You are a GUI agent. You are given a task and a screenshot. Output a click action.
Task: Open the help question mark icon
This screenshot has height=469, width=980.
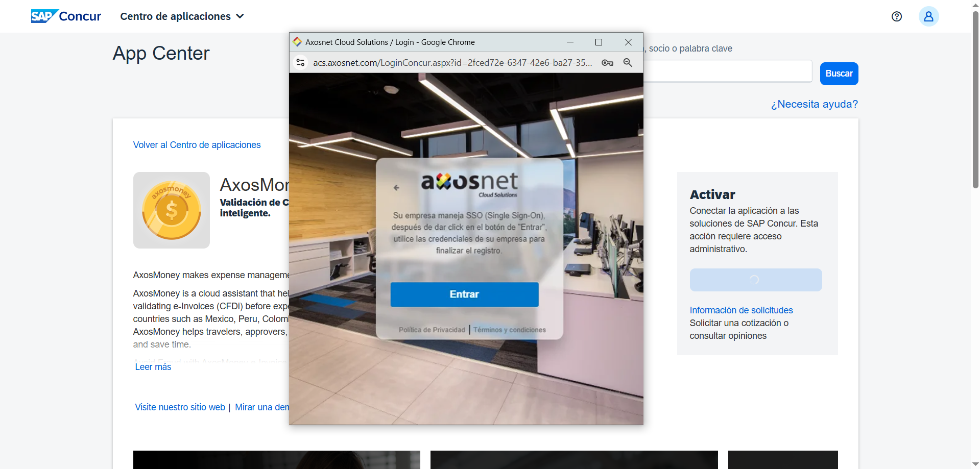[x=896, y=16]
